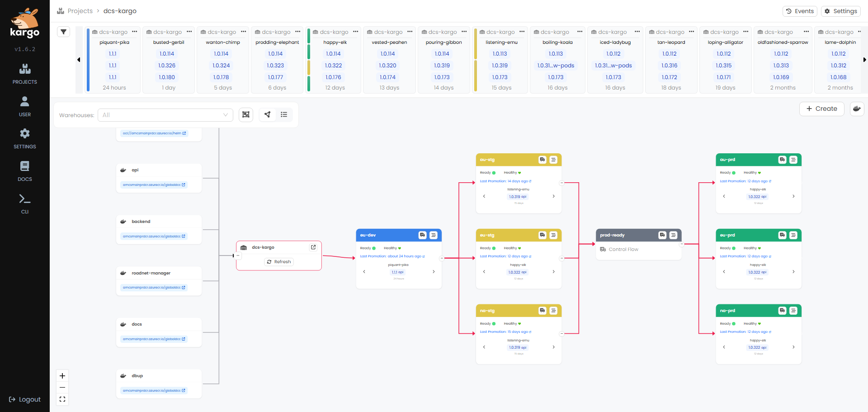Collapse downstream of na-stg stage node
Image resolution: width=868 pixels, height=412 pixels.
[x=561, y=334]
